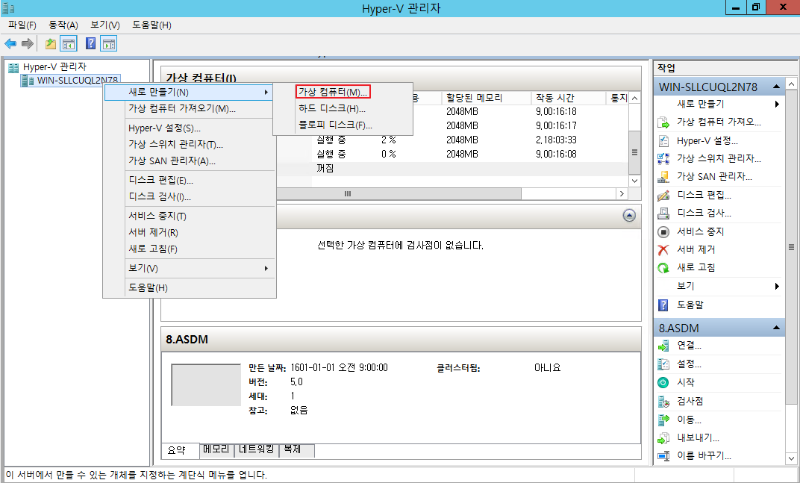The height and width of the screenshot is (483, 800).
Task: Click the inspect disk icon in the Actions pane
Action: pos(663,213)
